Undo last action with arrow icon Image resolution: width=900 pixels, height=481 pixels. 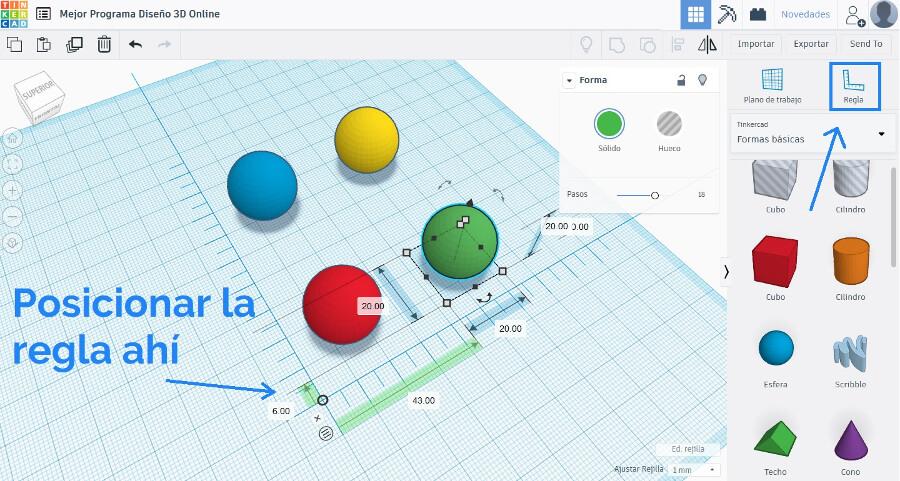(135, 44)
